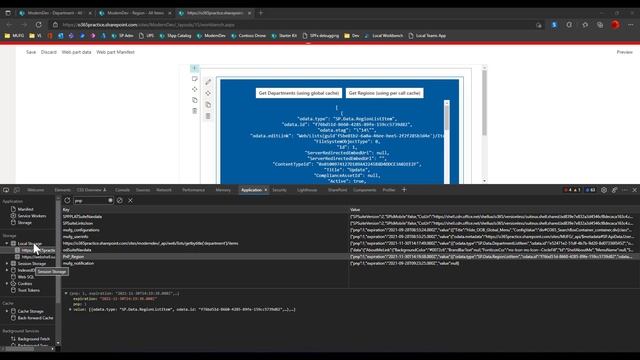The height and width of the screenshot is (360, 640).
Task: Collapse the preview object root
Action: pyautogui.click(x=66, y=293)
